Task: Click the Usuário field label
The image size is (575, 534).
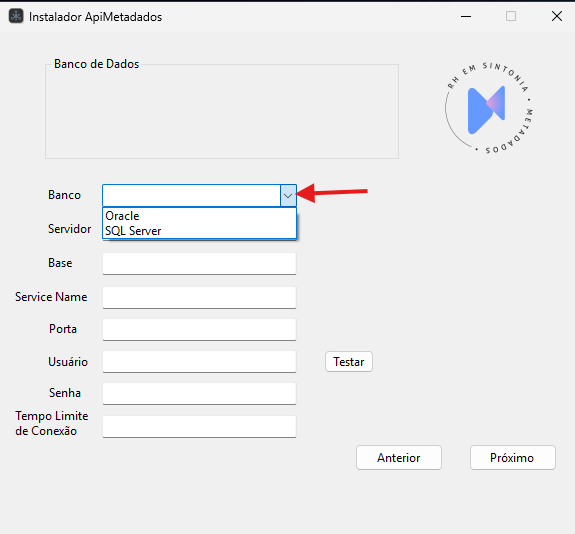Action: (x=68, y=362)
